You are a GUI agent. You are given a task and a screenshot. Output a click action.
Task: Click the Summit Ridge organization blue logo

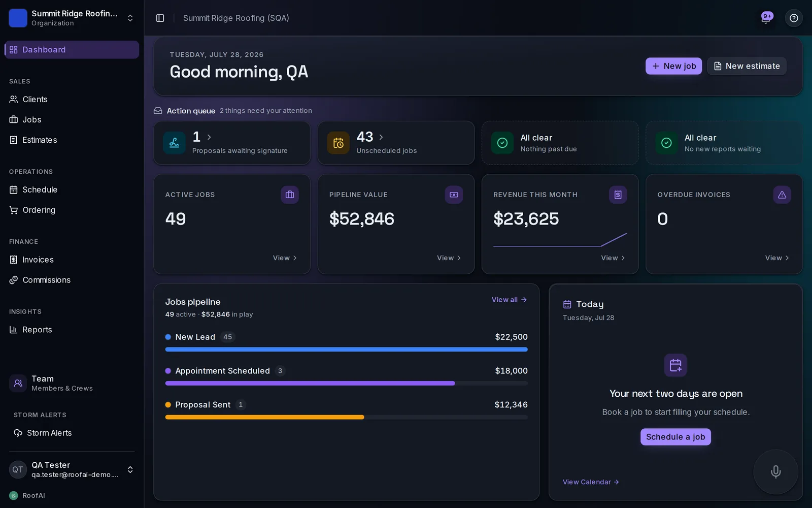pyautogui.click(x=18, y=18)
